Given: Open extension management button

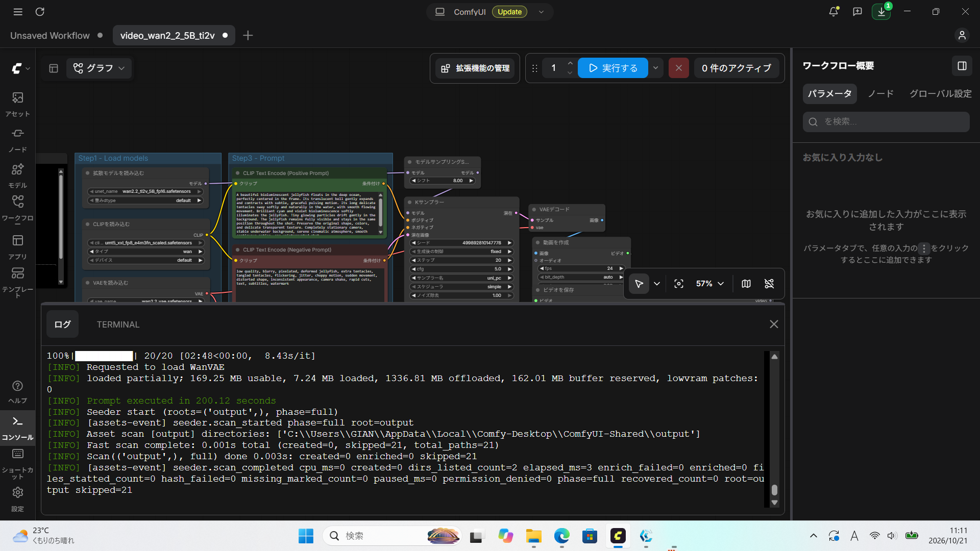Looking at the screenshot, I should click(x=475, y=68).
